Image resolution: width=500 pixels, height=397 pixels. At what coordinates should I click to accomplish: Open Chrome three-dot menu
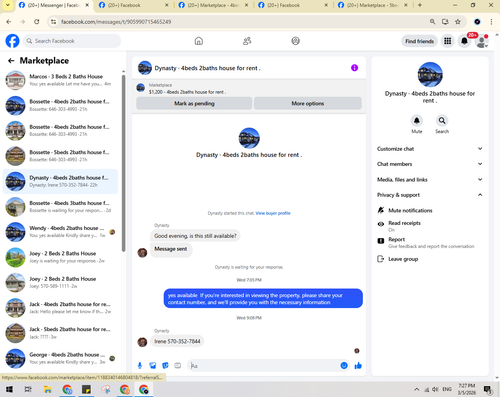click(x=491, y=22)
